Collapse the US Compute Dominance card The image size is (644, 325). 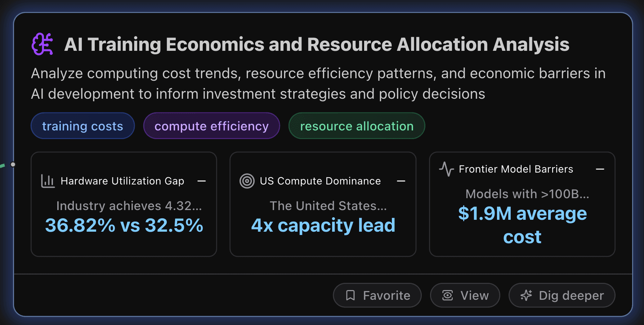coord(401,181)
